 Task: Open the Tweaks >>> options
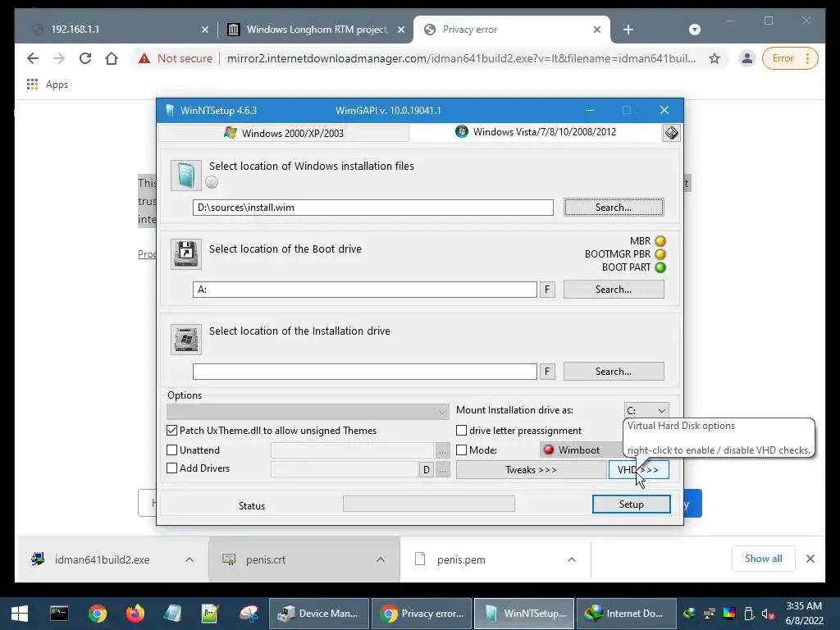pyautogui.click(x=531, y=470)
